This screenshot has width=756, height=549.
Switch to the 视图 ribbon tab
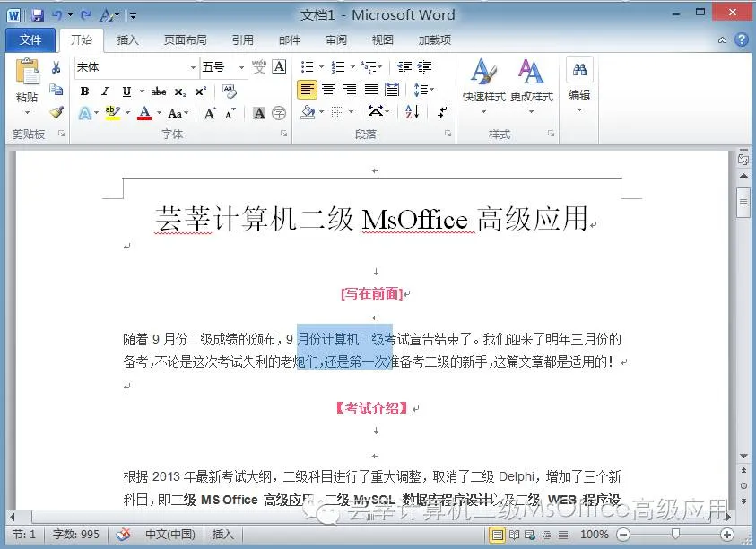click(x=382, y=40)
